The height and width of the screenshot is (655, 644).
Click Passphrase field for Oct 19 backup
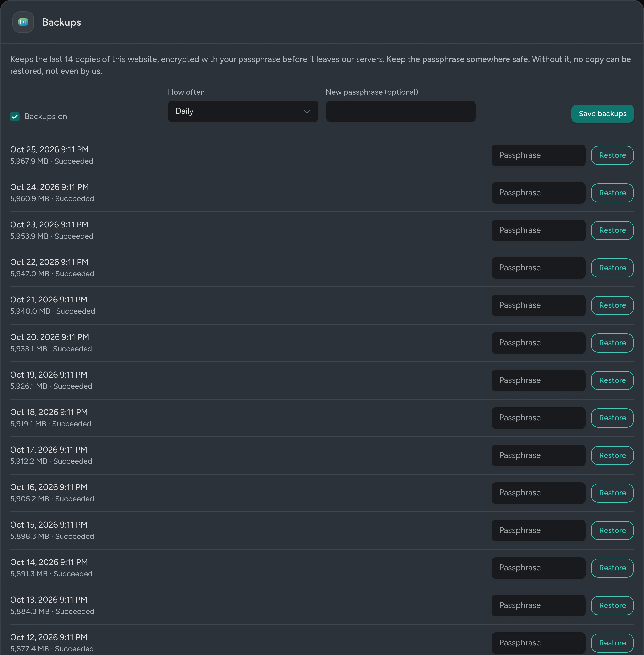538,381
